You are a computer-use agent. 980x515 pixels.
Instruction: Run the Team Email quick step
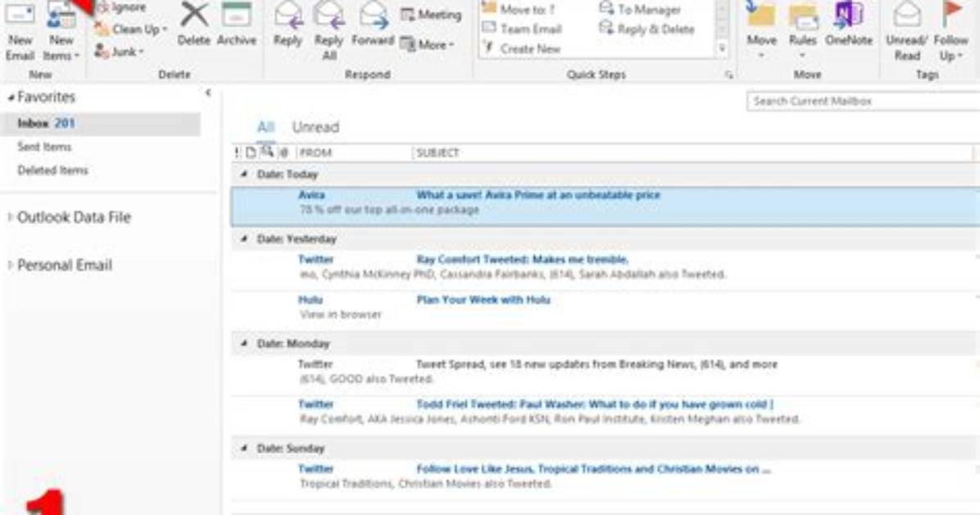click(523, 29)
